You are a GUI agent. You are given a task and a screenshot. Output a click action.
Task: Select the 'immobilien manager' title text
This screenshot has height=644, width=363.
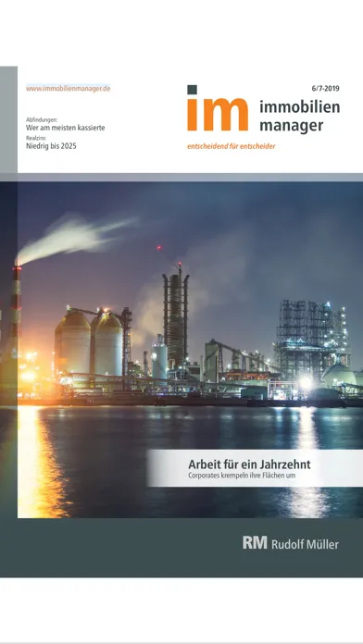300,117
